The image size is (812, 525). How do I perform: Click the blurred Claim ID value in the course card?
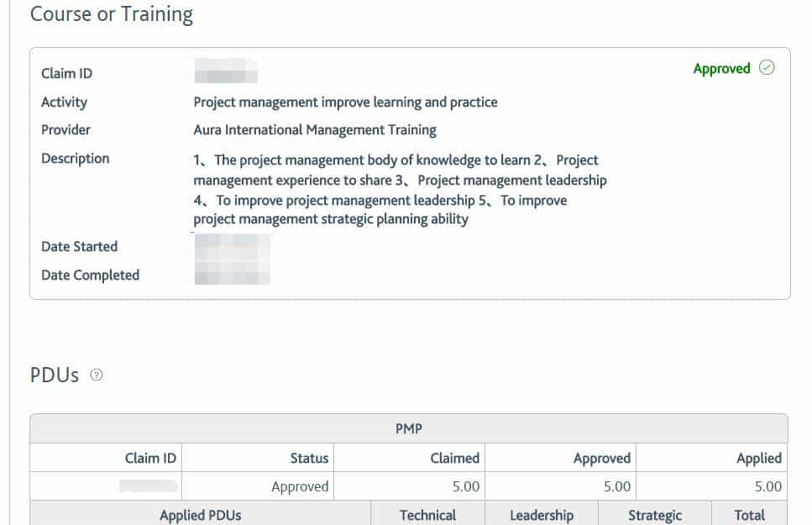(x=225, y=72)
